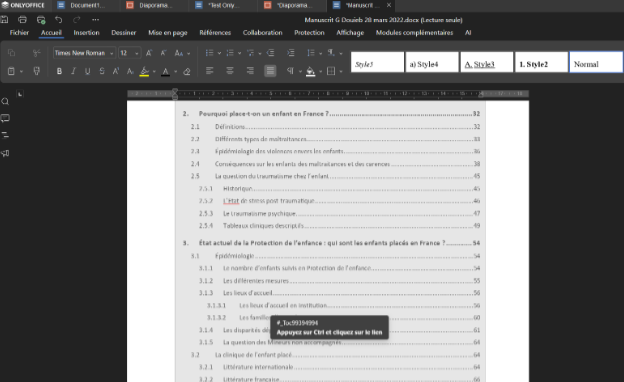This screenshot has height=382, width=624.
Task: Open the font size dropdown
Action: pos(137,53)
